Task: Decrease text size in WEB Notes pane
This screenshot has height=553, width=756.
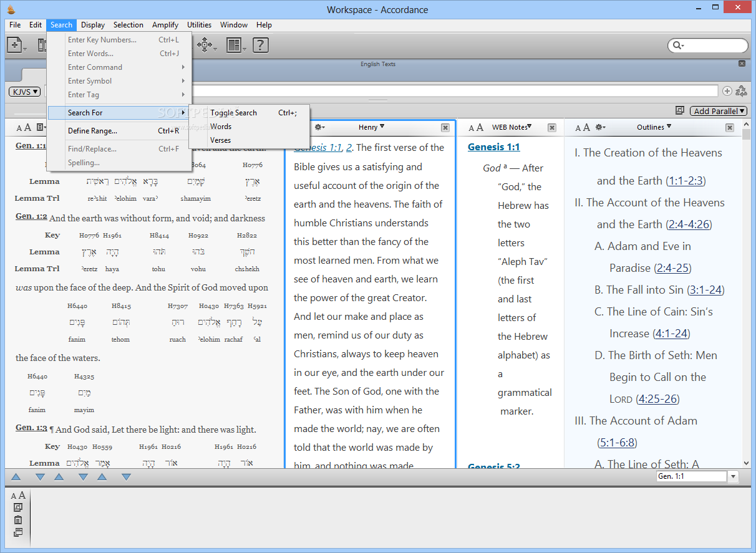Action: [x=471, y=128]
